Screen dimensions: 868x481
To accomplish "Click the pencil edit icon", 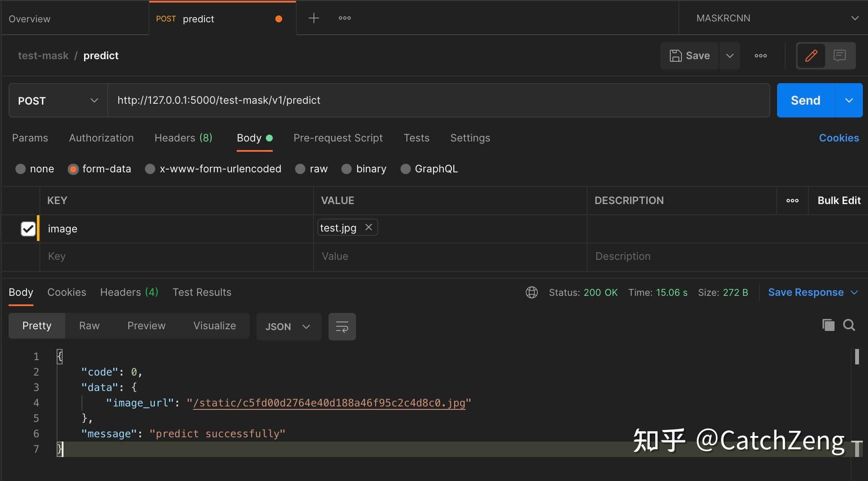I will 811,56.
